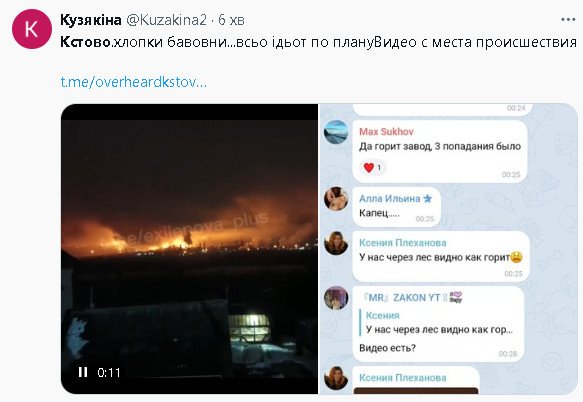This screenshot has height=402, width=583.
Task: Open Ксения Плеханова's avatar beside the forest message
Action: (336, 243)
